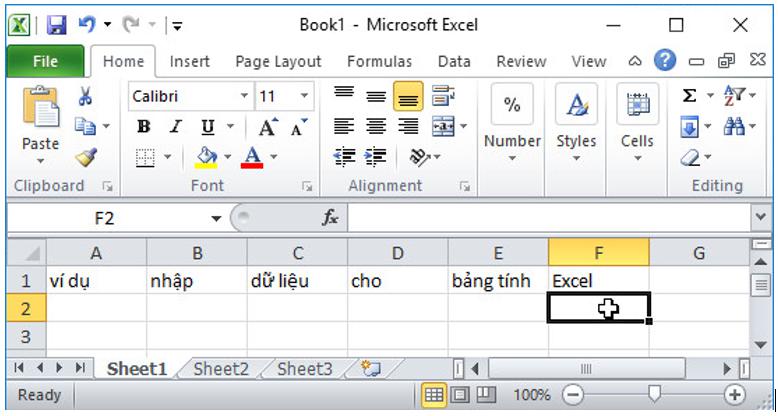
Task: Open the green File menu button
Action: coord(45,61)
